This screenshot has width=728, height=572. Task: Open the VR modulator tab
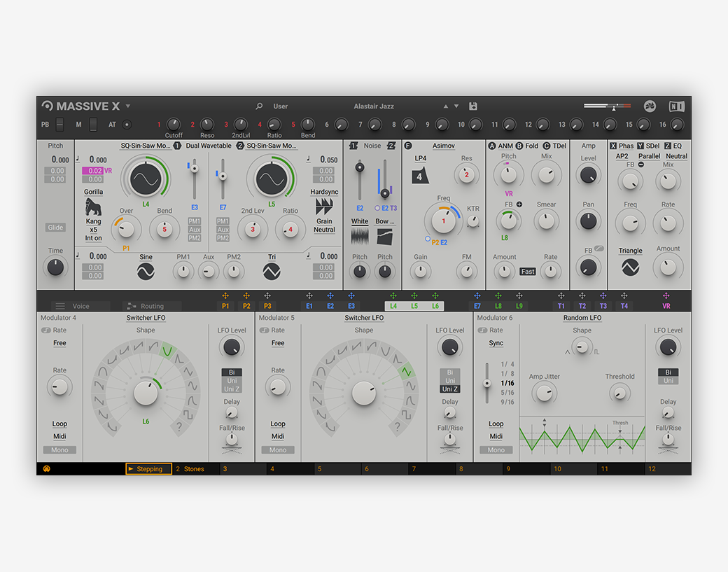pyautogui.click(x=666, y=306)
